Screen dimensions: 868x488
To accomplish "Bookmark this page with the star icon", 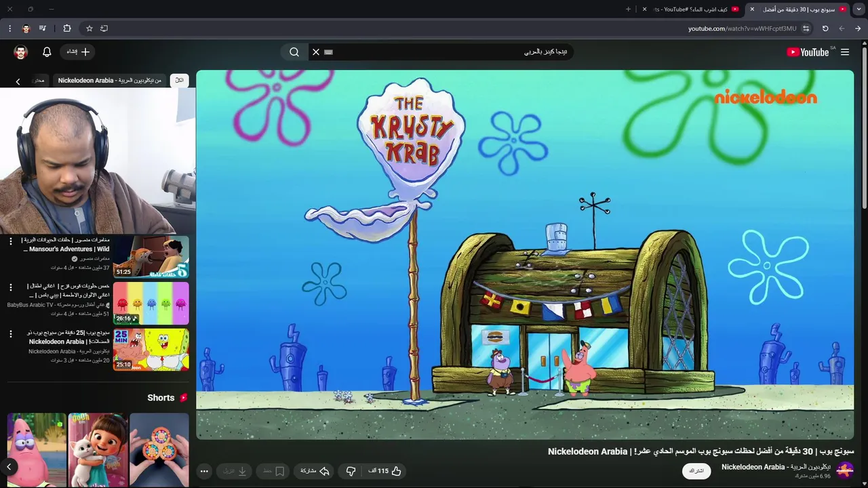I will tap(89, 28).
